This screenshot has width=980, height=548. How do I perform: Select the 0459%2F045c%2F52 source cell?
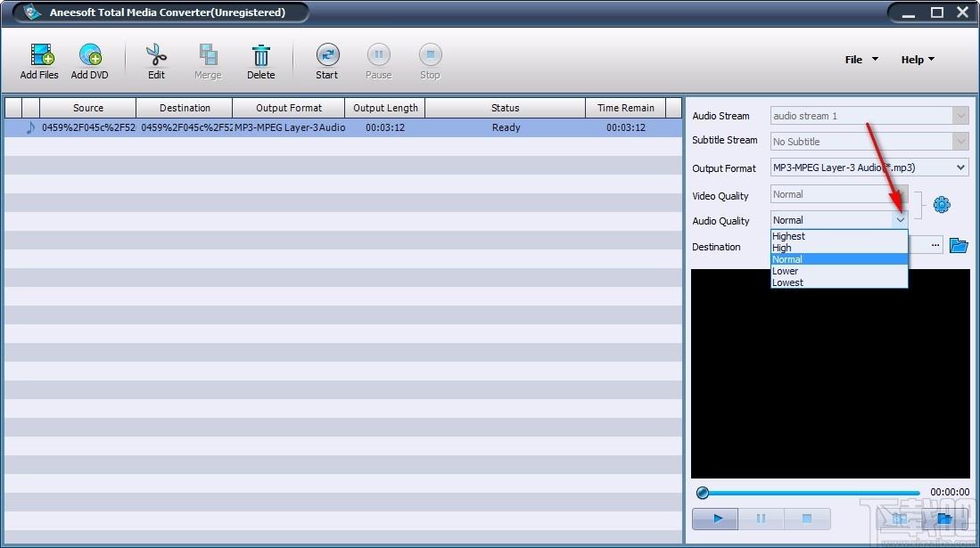point(88,127)
